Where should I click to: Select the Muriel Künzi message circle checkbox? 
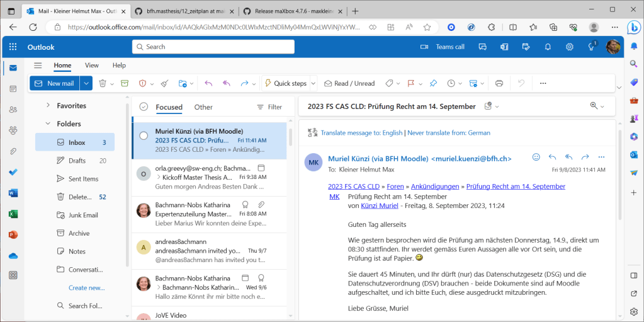[x=144, y=135]
